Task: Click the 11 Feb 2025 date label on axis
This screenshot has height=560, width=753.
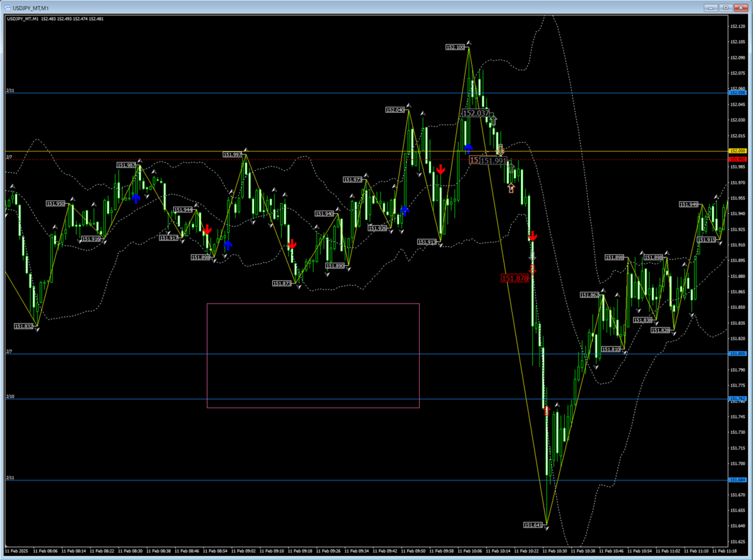Action: (18, 550)
